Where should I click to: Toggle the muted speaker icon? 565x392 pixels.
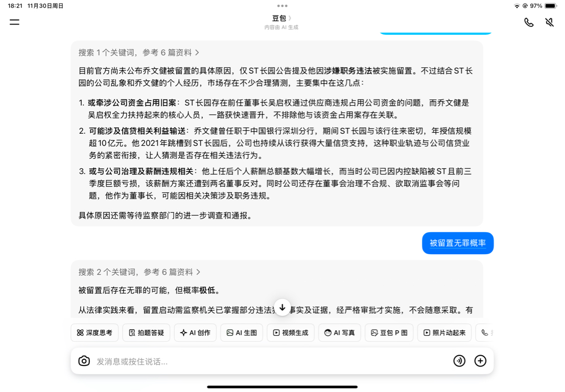[549, 22]
